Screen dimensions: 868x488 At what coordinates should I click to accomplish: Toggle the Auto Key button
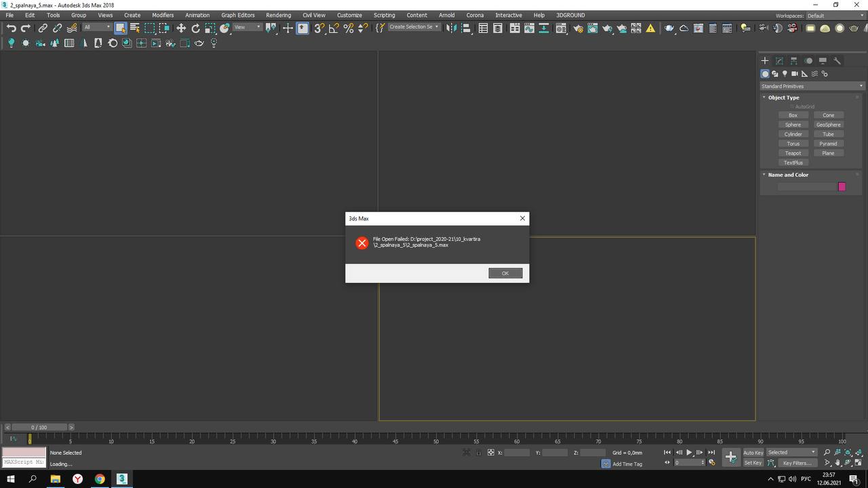pyautogui.click(x=753, y=453)
